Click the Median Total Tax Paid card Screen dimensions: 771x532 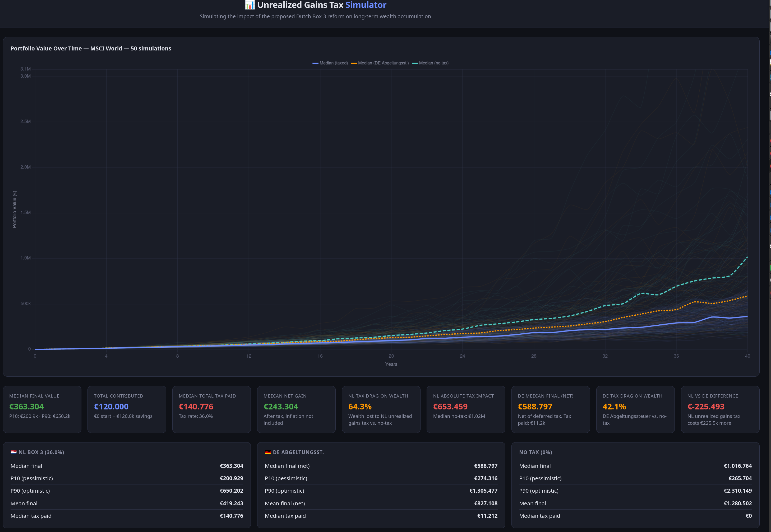211,409
